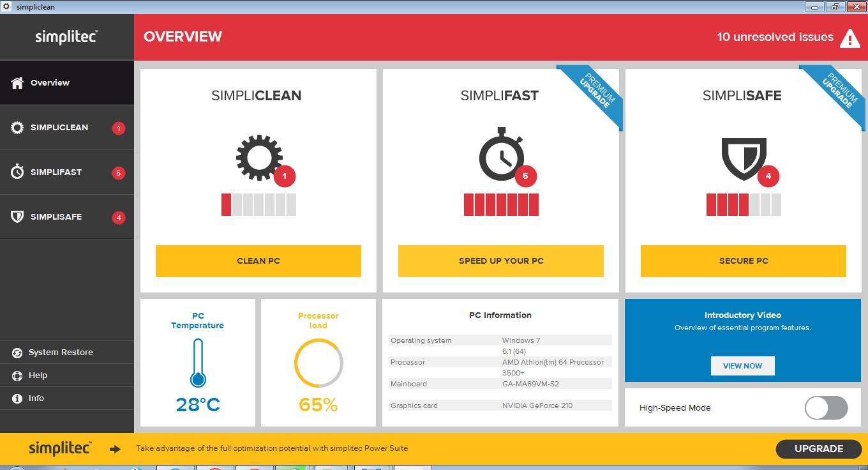Click the thermometer icon in PC Temperature

[x=198, y=363]
